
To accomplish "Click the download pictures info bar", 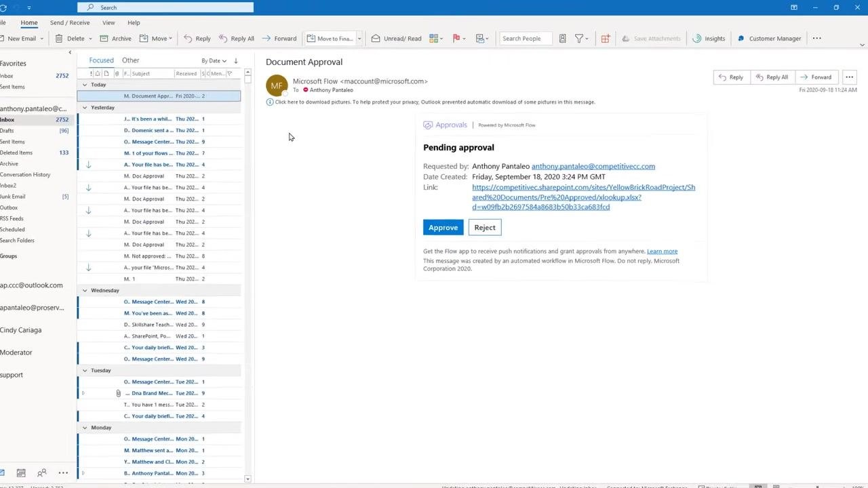I will pos(431,102).
